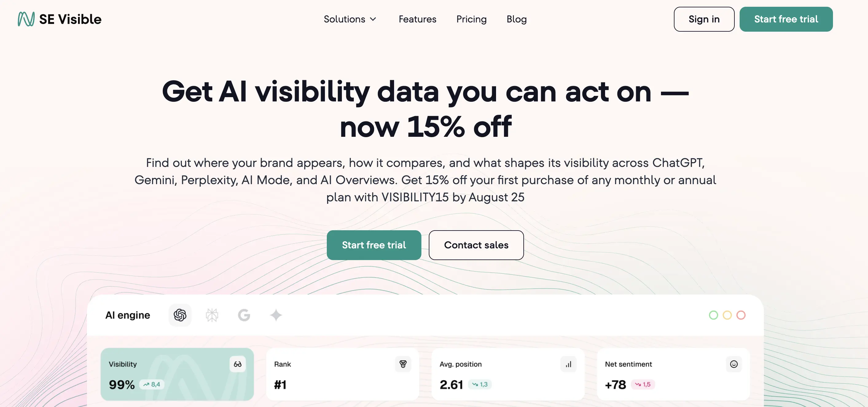Viewport: 868px width, 407px height.
Task: Select the Gemini sparkle engine icon
Action: pos(276,315)
